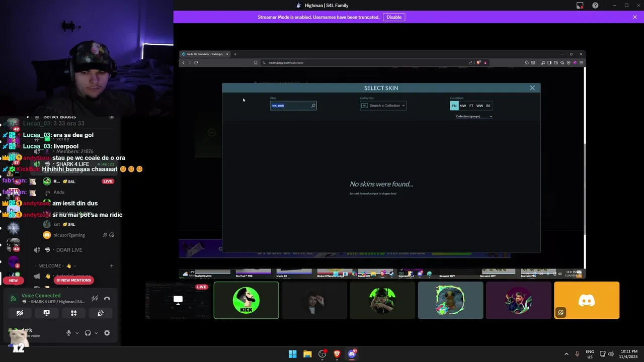This screenshot has height=362, width=644.
Task: Click the green voice connection signal icon
Action: (x=14, y=298)
